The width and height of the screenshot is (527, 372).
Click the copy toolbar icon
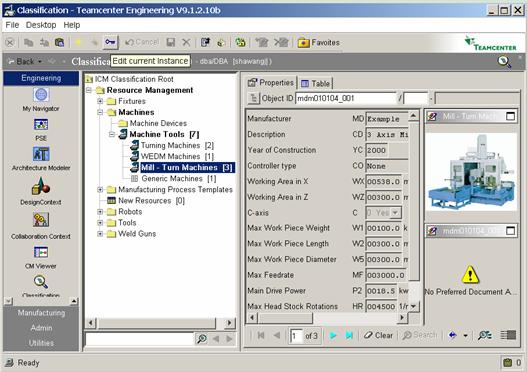[29, 42]
